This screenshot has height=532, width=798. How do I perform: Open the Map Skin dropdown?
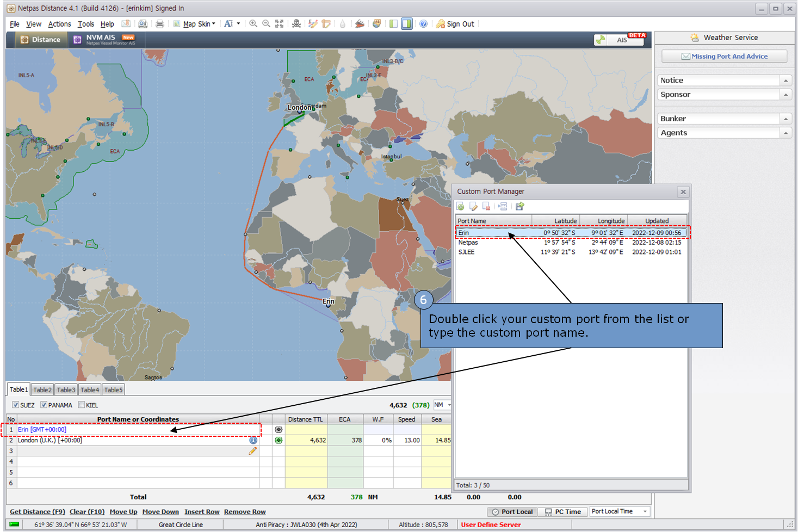coord(194,24)
